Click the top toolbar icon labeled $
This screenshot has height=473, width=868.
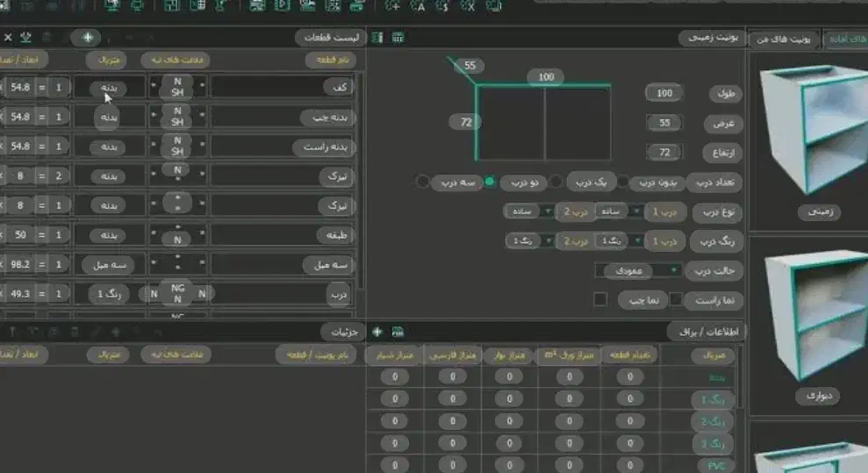click(441, 6)
